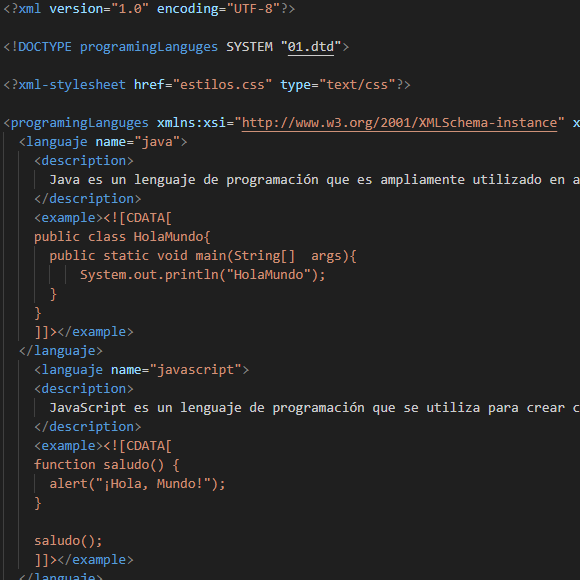Click the opening <description> tag under java languaje

[84, 161]
